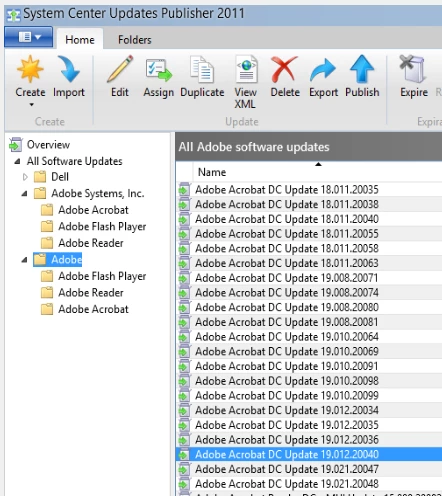Click the Edit pencil icon

pyautogui.click(x=120, y=69)
